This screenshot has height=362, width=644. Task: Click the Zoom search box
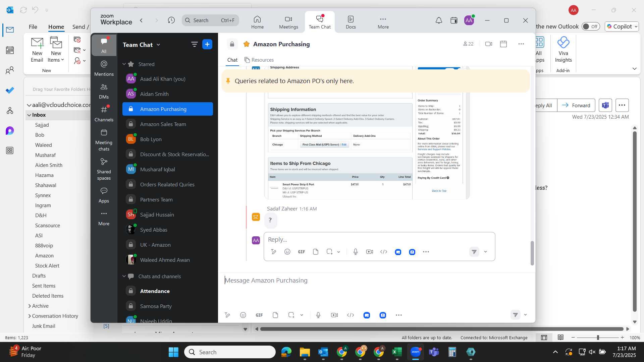click(x=211, y=20)
